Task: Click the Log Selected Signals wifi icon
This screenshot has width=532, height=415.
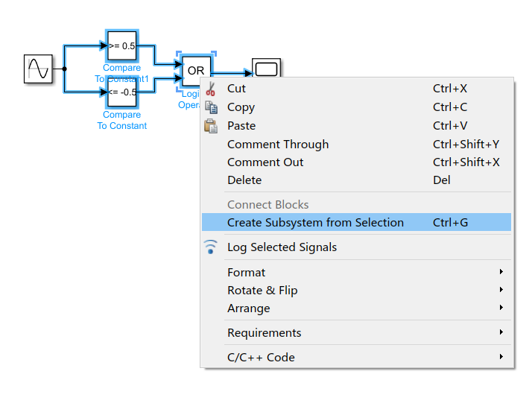Action: coord(211,247)
